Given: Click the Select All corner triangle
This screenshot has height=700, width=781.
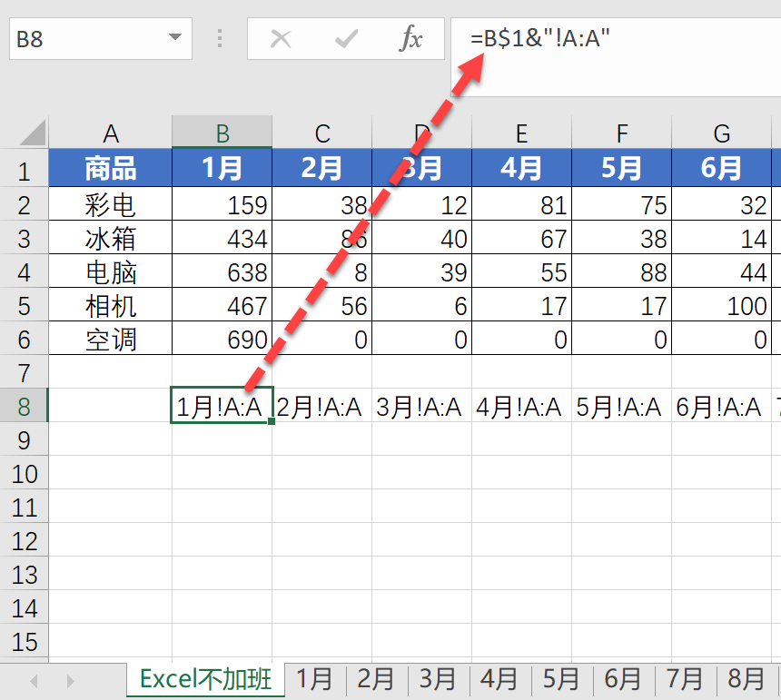Looking at the screenshot, I should pyautogui.click(x=33, y=133).
